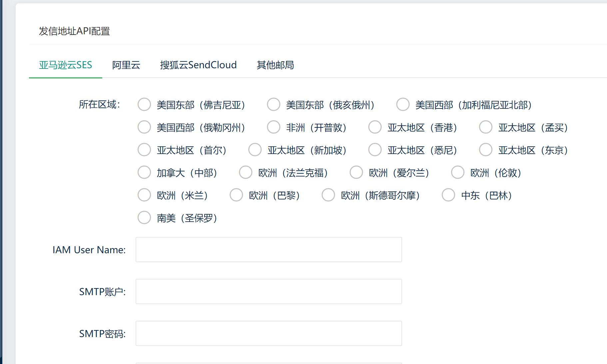The width and height of the screenshot is (607, 364).
Task: Select 中东（巴林）region
Action: tap(448, 195)
